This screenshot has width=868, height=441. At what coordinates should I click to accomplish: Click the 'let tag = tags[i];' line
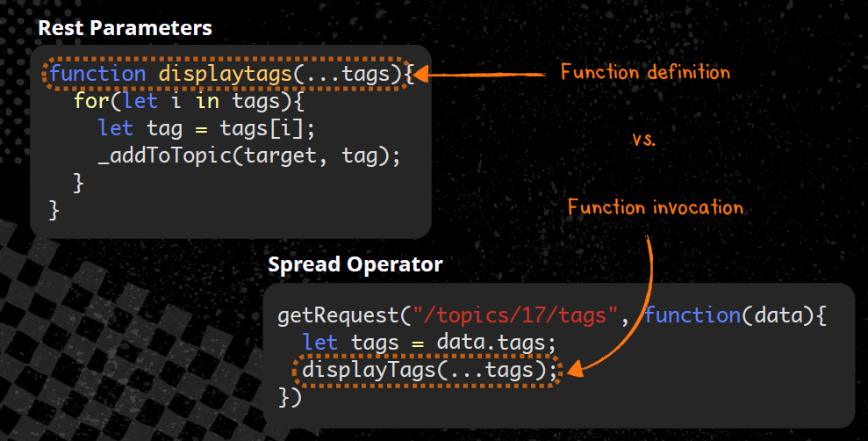[x=207, y=128]
